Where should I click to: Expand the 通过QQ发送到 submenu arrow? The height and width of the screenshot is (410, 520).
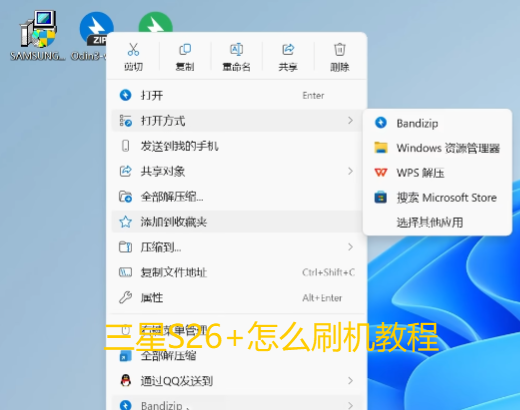[350, 380]
